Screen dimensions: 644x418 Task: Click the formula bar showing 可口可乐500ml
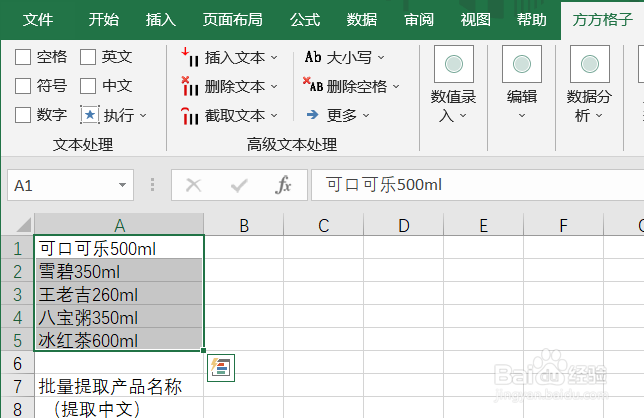pos(478,185)
